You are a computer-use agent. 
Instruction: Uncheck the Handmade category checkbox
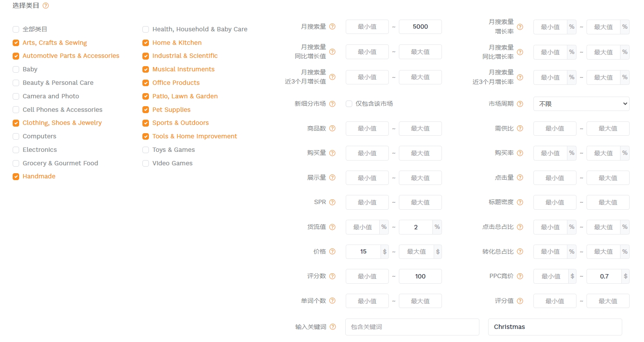(x=16, y=177)
